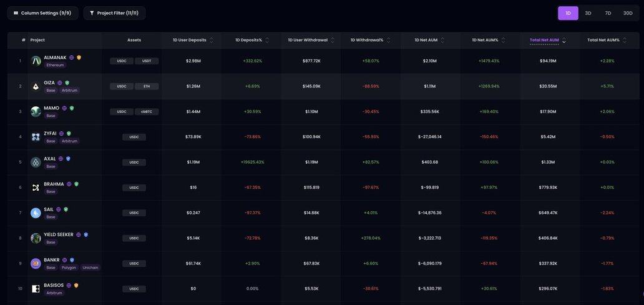
Task: Click the cbBTC asset tag in MAMO row
Action: (147, 112)
